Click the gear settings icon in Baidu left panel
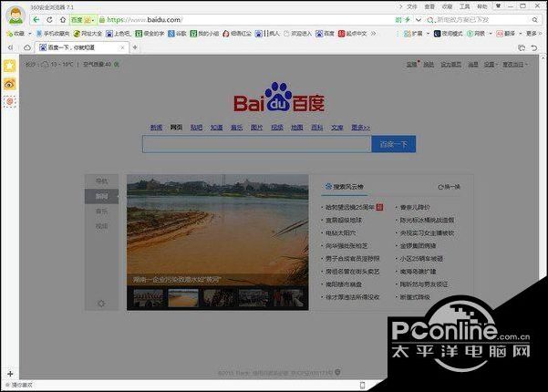This screenshot has height=392, width=548. 101,304
